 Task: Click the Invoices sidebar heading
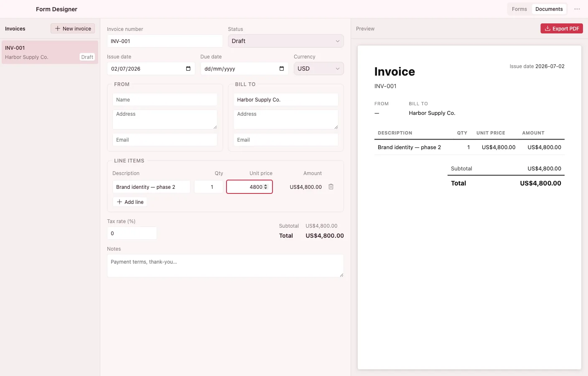(x=15, y=28)
